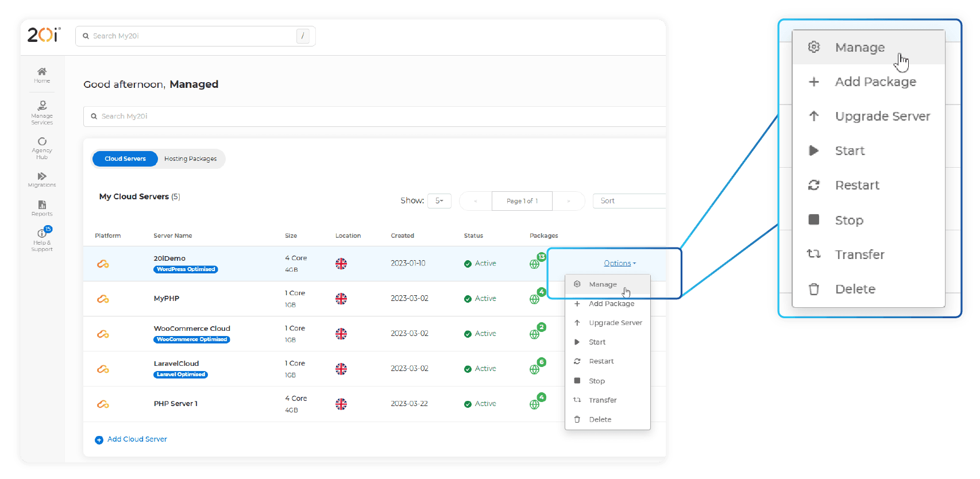Screen dimensions: 980x479
Task: Click Upgrade Server in the zoomed menu
Action: [x=869, y=116]
